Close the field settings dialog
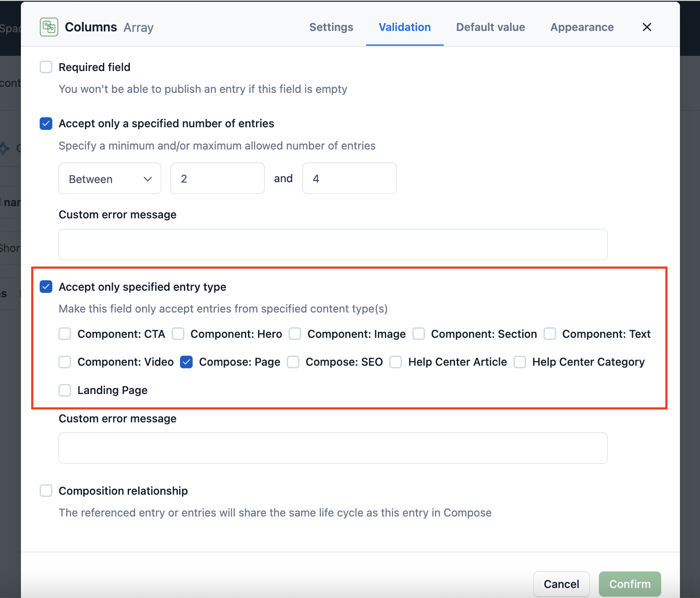Viewport: 700px width, 598px height. [x=647, y=27]
